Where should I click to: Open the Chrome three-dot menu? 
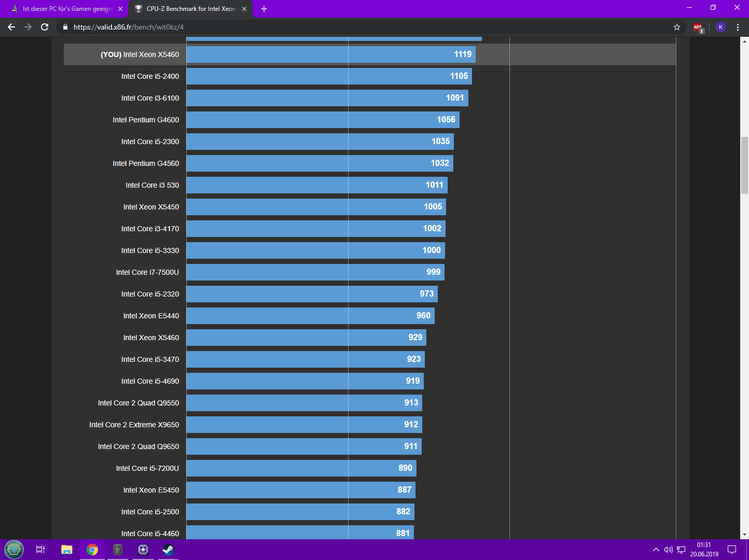point(738,27)
